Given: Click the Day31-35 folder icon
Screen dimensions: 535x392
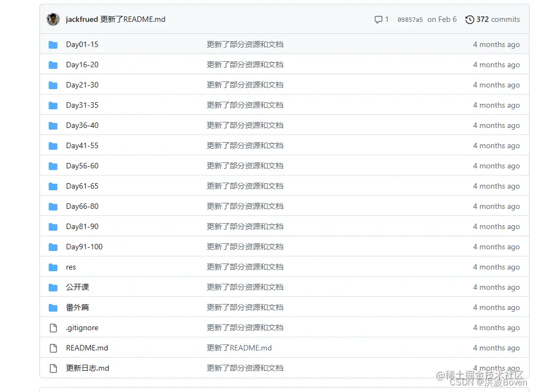Looking at the screenshot, I should pyautogui.click(x=53, y=106).
